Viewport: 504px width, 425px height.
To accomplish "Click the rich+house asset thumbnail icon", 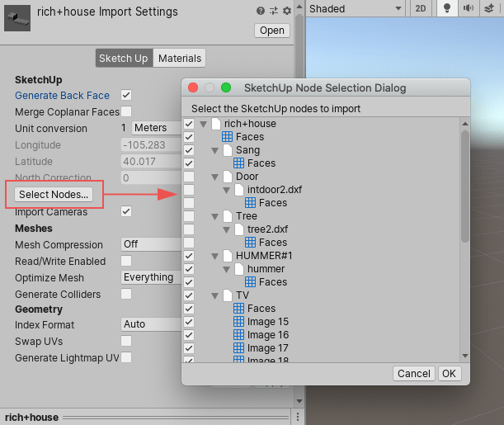I will coord(17,17).
